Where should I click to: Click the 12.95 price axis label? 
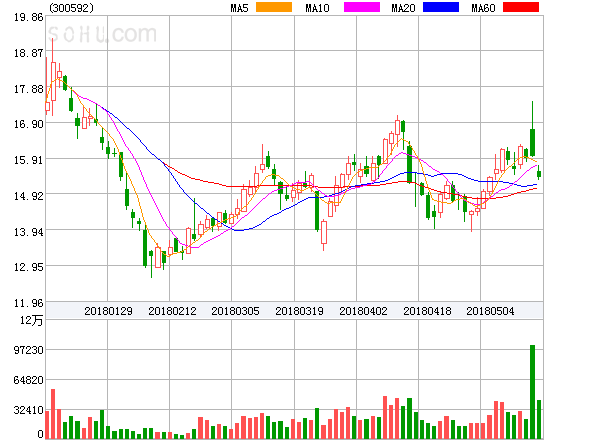(29, 267)
